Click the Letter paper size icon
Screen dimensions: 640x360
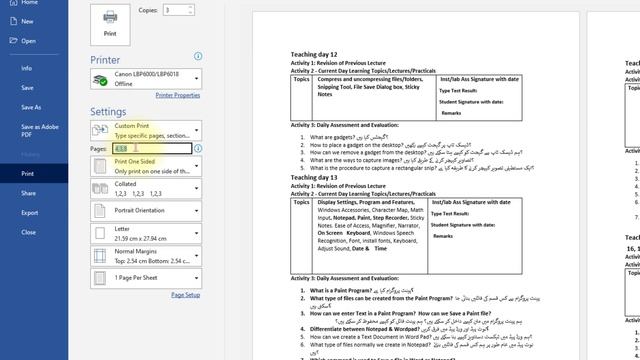coord(100,233)
